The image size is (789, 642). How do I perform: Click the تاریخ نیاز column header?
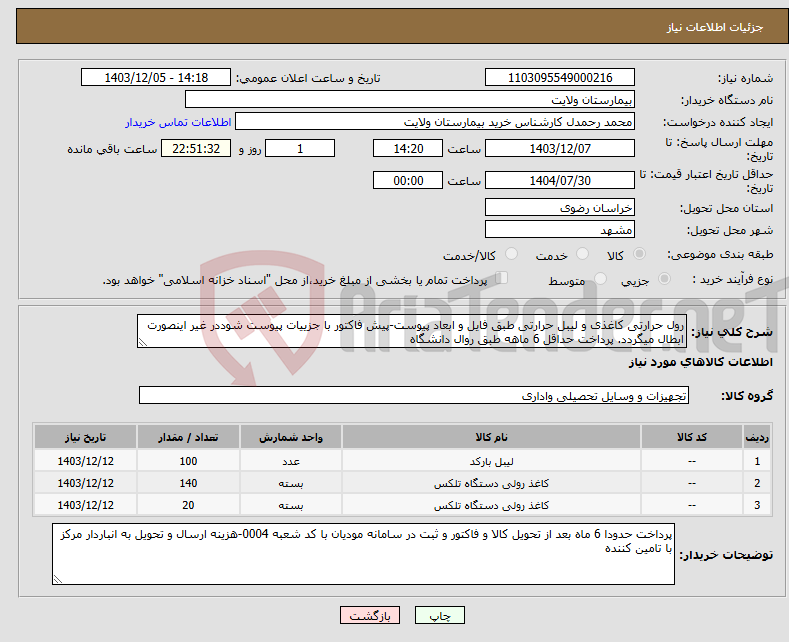point(86,437)
